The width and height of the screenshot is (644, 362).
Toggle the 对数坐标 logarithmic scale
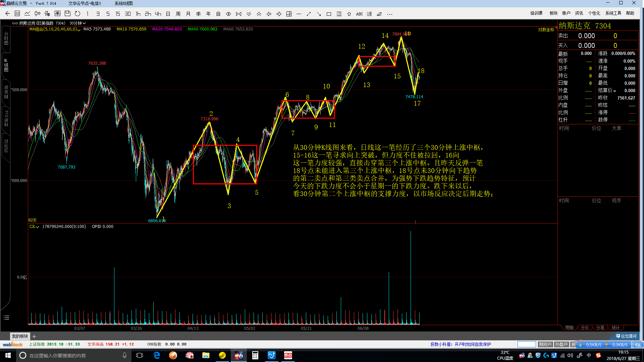[x=546, y=29]
